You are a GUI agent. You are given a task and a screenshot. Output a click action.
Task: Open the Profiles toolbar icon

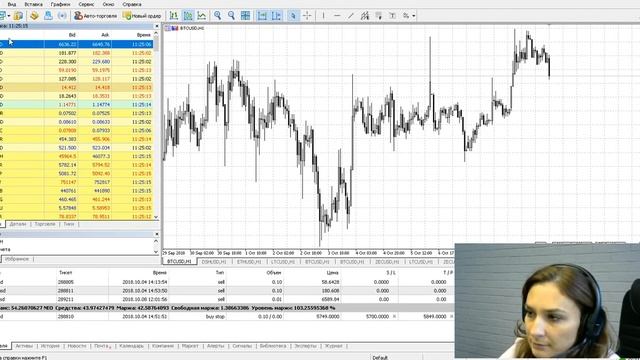(x=18, y=16)
